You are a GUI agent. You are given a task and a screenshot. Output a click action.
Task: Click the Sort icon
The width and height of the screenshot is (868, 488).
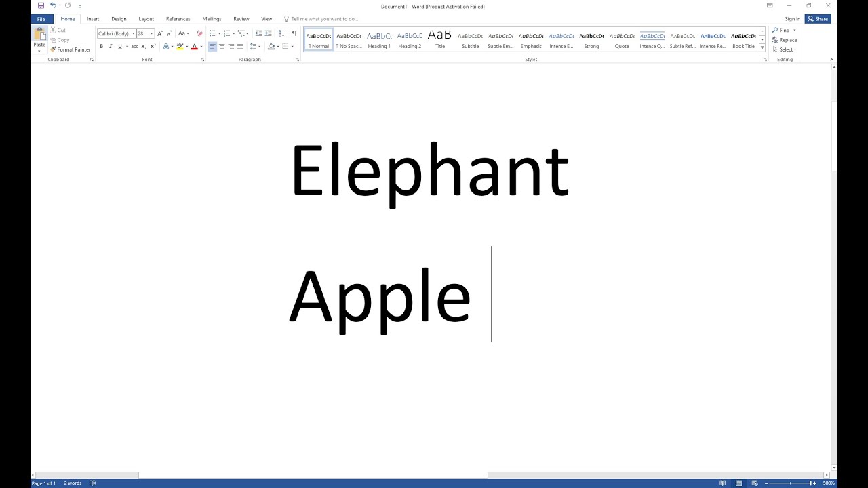click(281, 33)
